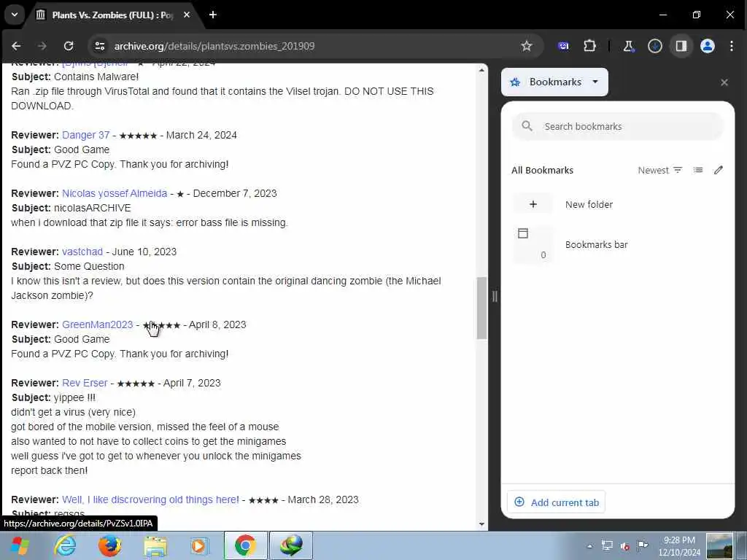Screen dimensions: 747x560
Task: Switch bookmarks to list view icon
Action: pos(698,170)
